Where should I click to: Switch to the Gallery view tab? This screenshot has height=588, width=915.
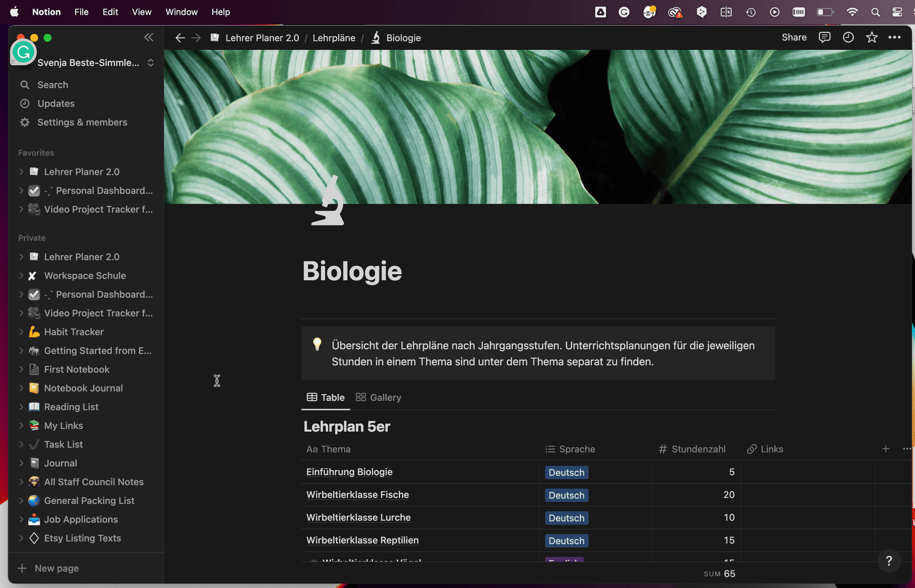click(x=379, y=398)
